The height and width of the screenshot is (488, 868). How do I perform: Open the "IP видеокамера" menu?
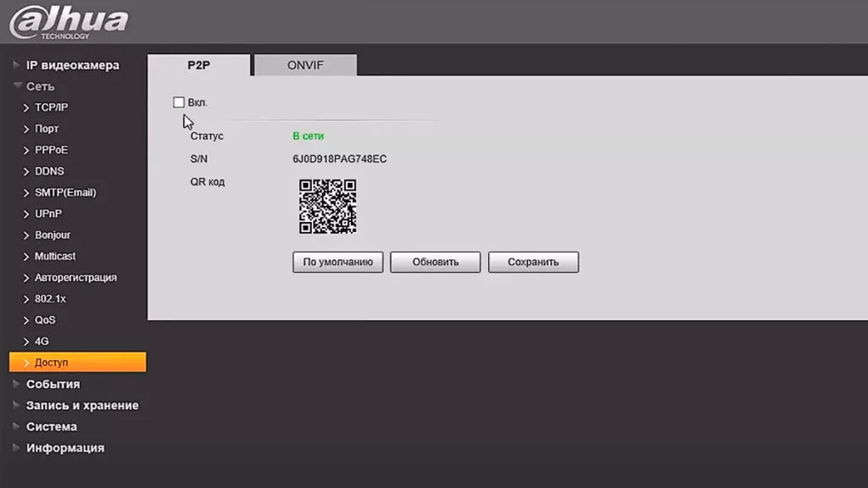coord(73,65)
